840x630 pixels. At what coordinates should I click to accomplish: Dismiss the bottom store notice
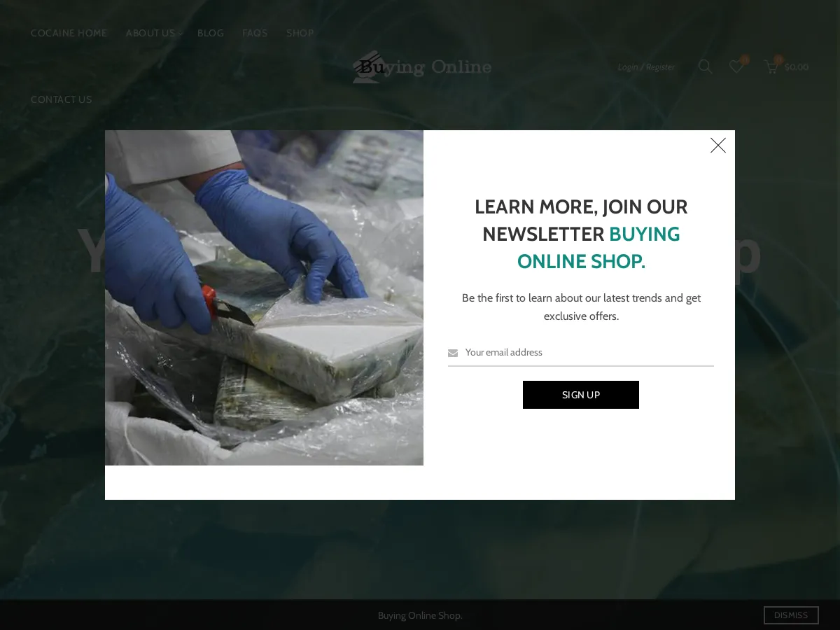[x=791, y=615]
